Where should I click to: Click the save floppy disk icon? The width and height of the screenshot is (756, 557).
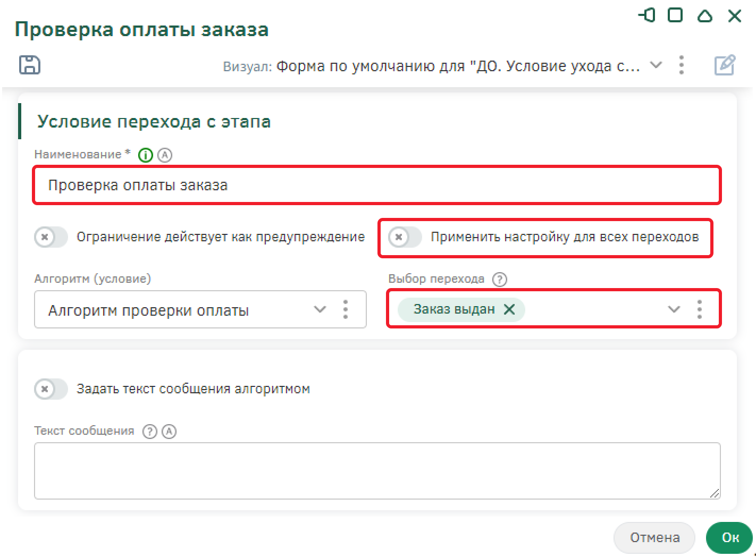coord(30,65)
